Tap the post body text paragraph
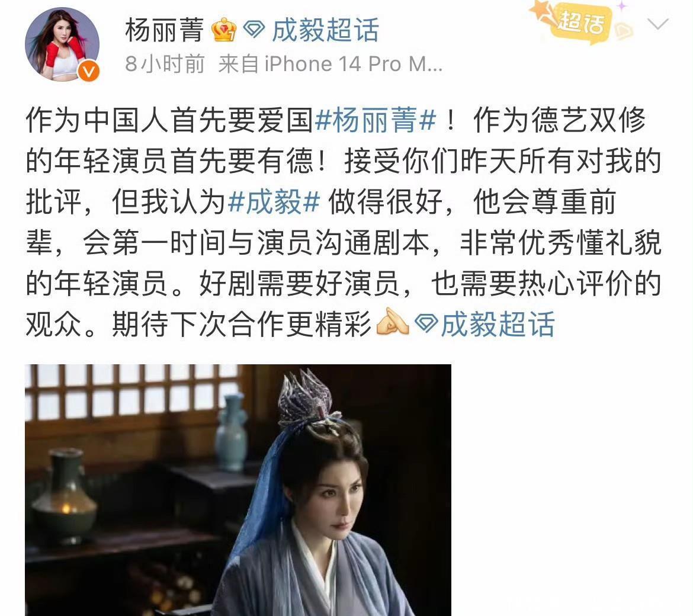The width and height of the screenshot is (693, 616). pos(344,222)
